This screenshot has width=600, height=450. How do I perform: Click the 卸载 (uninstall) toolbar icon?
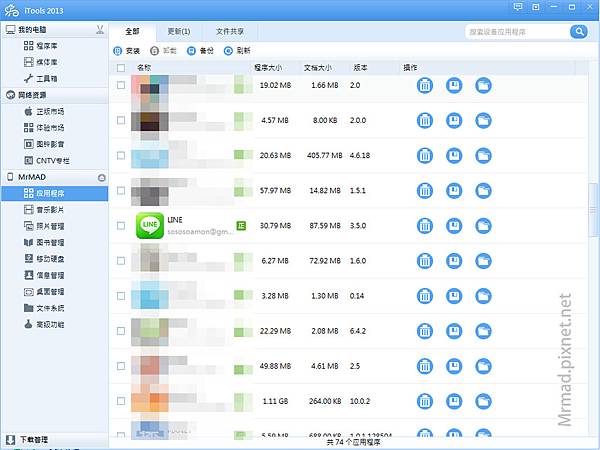(x=154, y=51)
